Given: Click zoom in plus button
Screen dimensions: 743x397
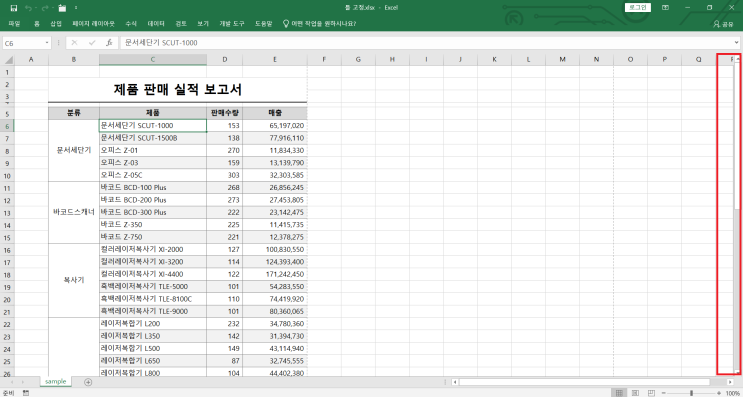Looking at the screenshot, I should tap(720, 393).
